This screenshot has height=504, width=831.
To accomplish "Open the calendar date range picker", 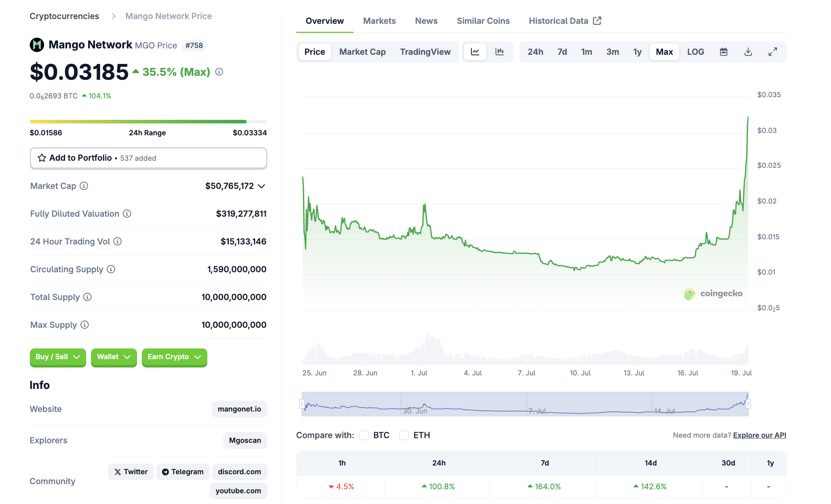I will point(724,52).
